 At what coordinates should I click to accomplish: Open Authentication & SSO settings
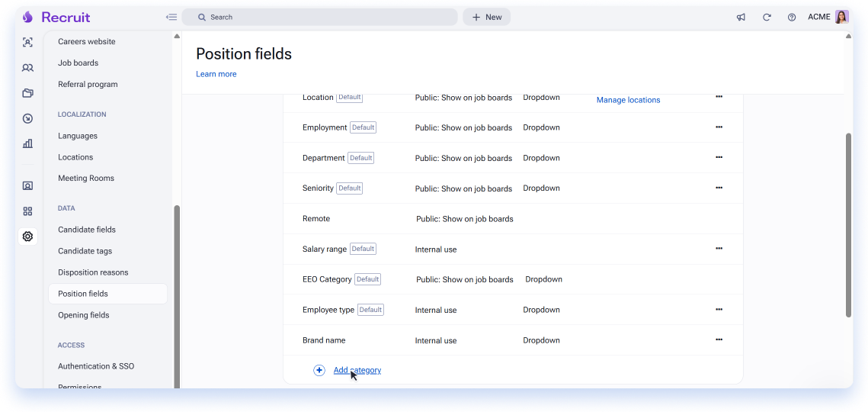[x=96, y=366]
